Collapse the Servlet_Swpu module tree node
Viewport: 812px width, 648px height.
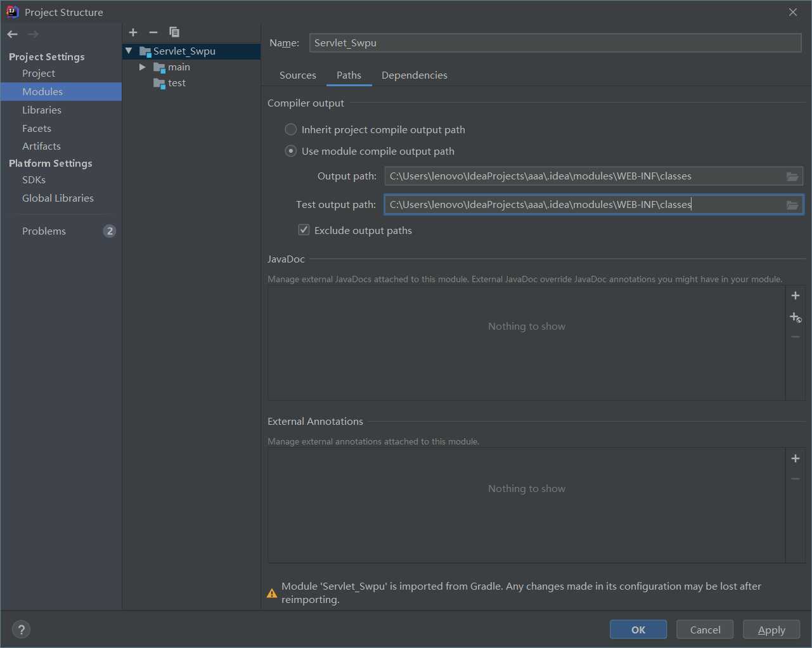[x=129, y=51]
